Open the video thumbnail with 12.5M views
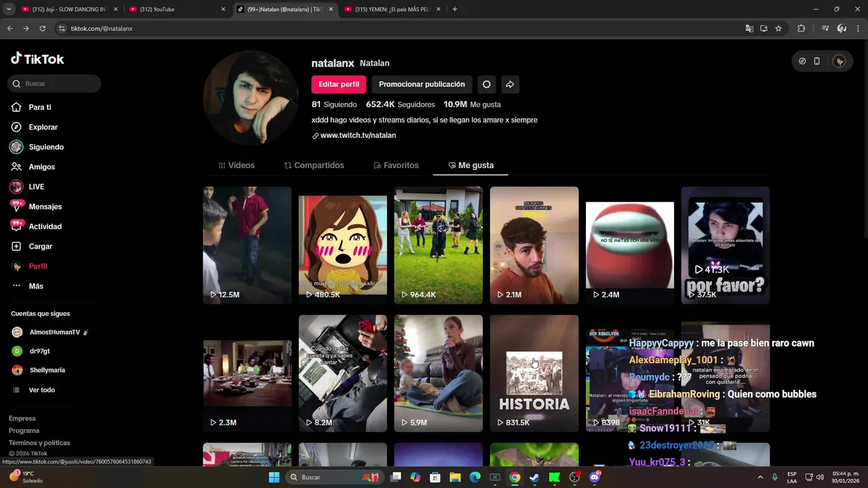 tap(248, 245)
